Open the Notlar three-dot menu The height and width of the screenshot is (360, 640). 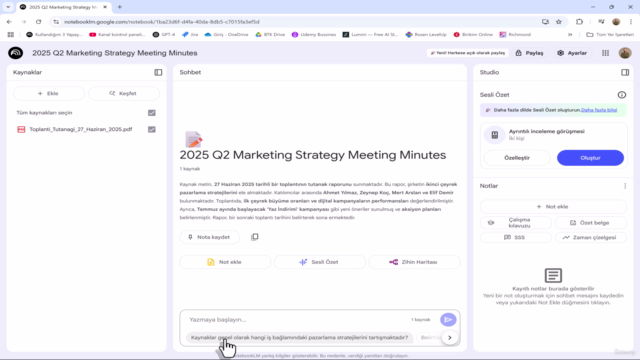pyautogui.click(x=625, y=186)
